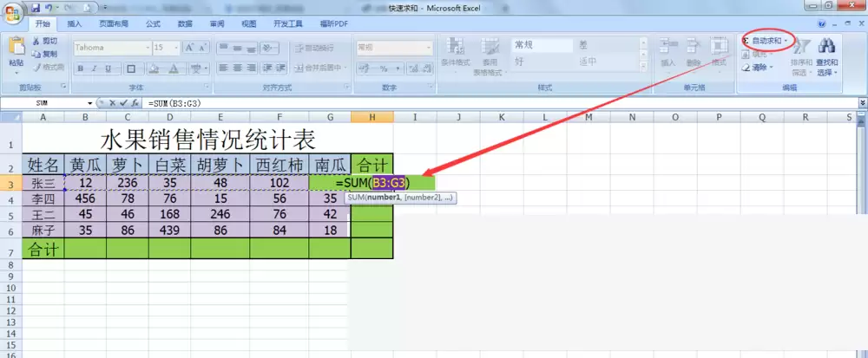Click the decrease indent icon

tap(268, 68)
